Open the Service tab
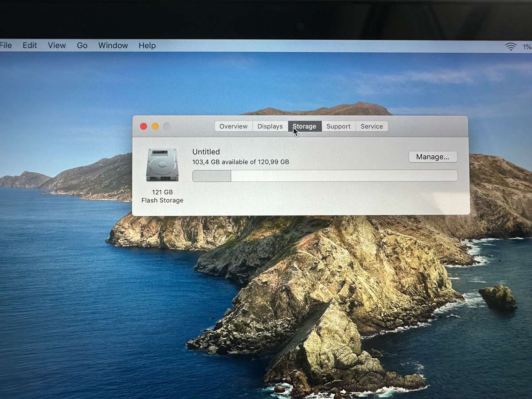The height and width of the screenshot is (399, 532). (372, 126)
